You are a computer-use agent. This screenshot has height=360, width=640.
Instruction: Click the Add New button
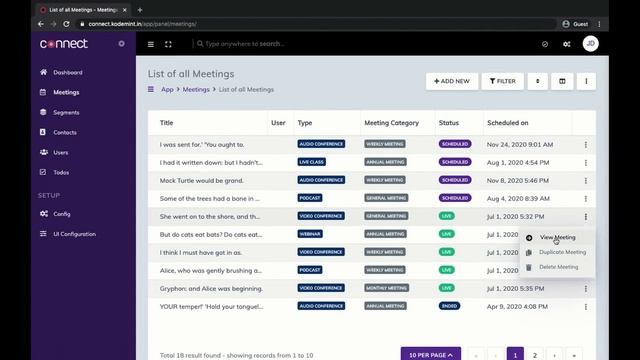pos(452,81)
